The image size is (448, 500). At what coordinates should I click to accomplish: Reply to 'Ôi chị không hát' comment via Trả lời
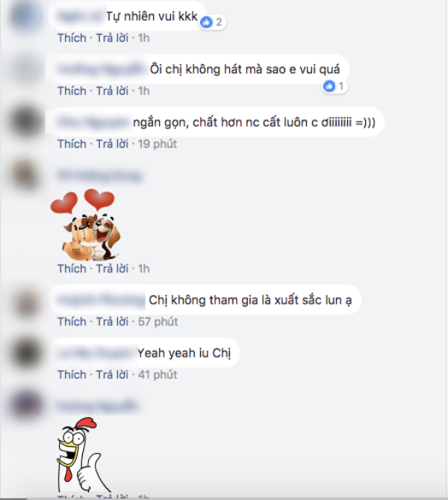pyautogui.click(x=112, y=91)
